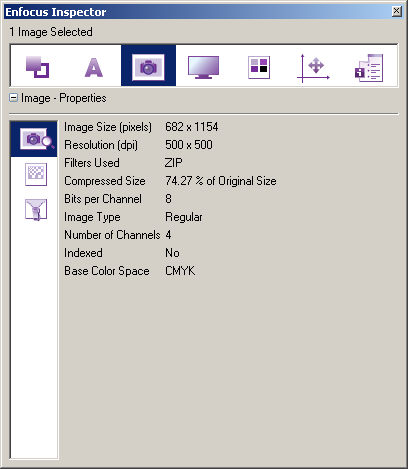Close the Enfocus Inspector window
The height and width of the screenshot is (469, 408).
click(396, 11)
